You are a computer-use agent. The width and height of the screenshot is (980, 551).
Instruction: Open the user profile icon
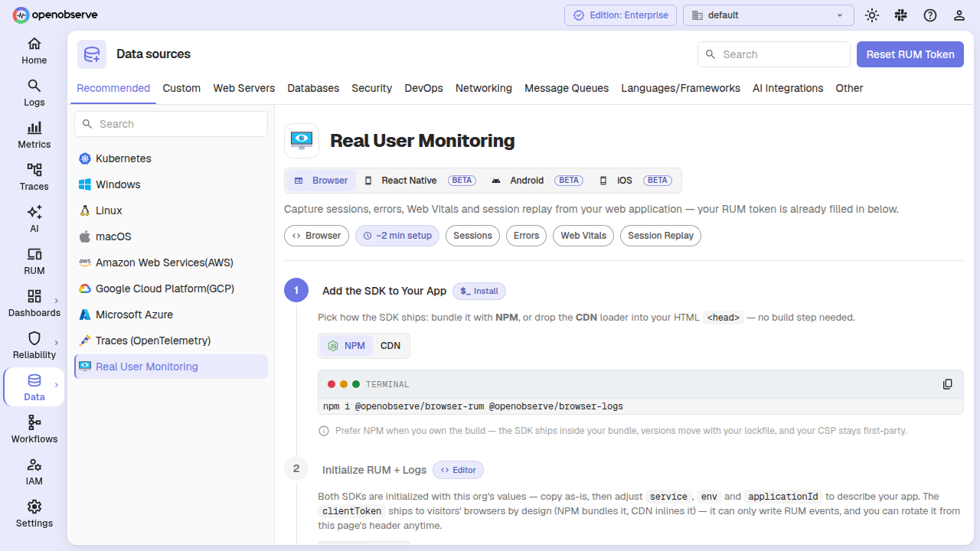click(959, 15)
